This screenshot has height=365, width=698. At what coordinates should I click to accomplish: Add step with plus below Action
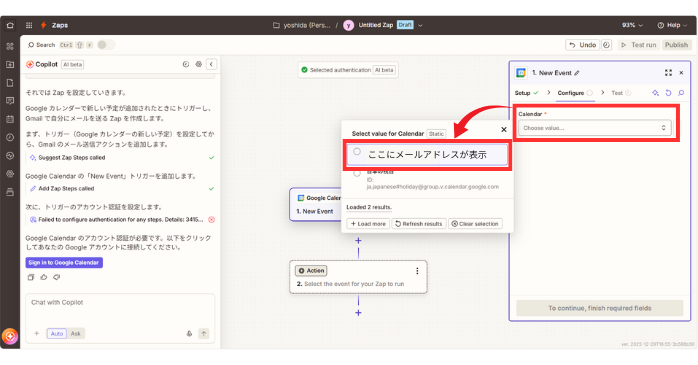[358, 313]
